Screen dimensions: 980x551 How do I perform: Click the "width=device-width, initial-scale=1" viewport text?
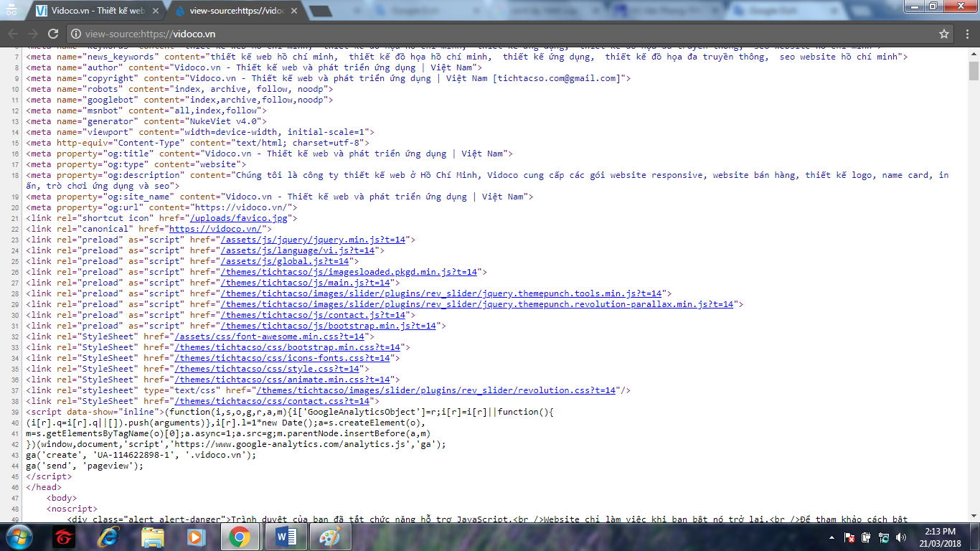tap(273, 132)
